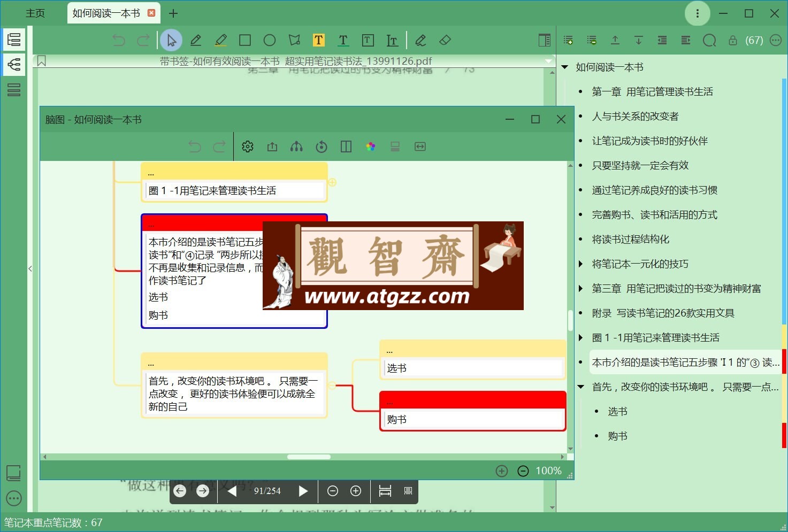This screenshot has height=532, width=788.
Task: Select the 人与书关系的改变者 note
Action: tap(635, 116)
